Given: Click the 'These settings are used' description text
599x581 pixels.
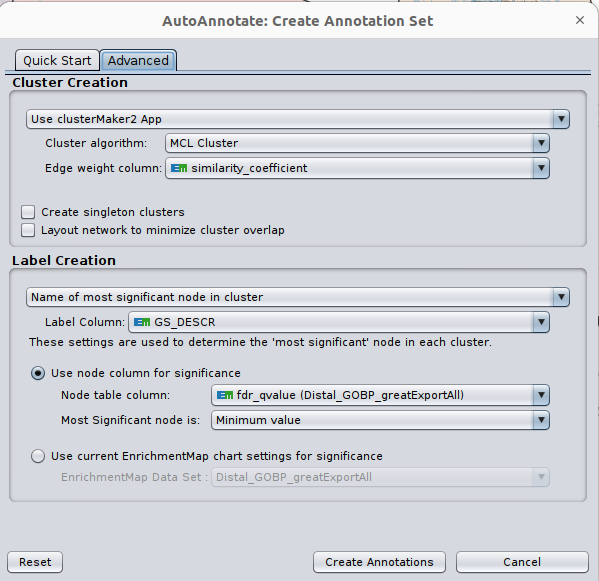Looking at the screenshot, I should click(x=260, y=342).
